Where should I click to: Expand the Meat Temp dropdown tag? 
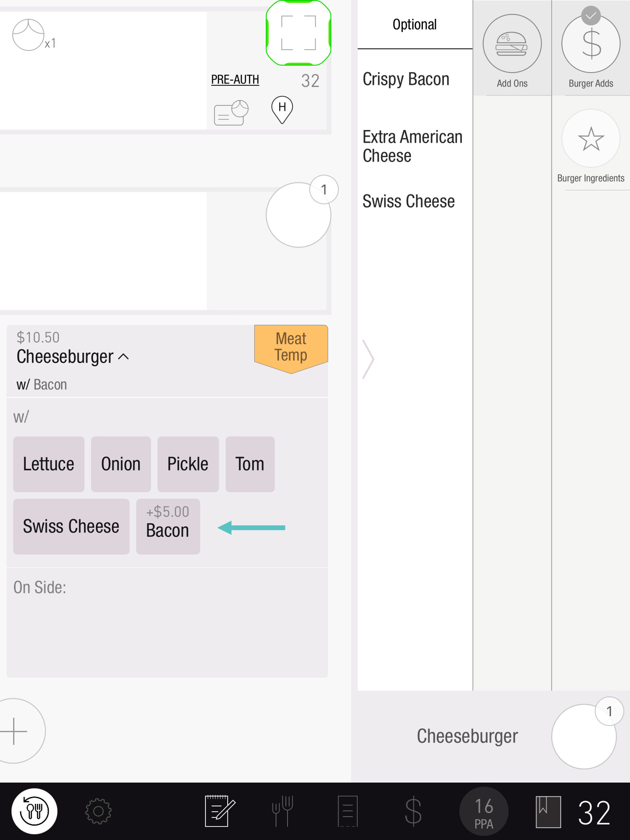point(291,348)
